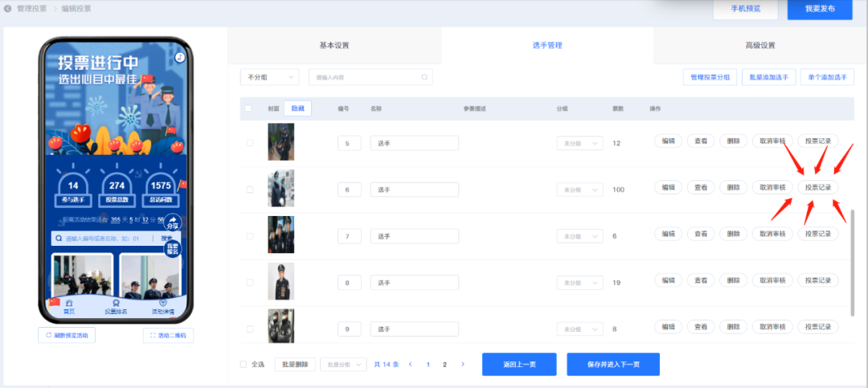Click the next page arrow in pagination
Screen dimensions: 868x388
point(463,364)
